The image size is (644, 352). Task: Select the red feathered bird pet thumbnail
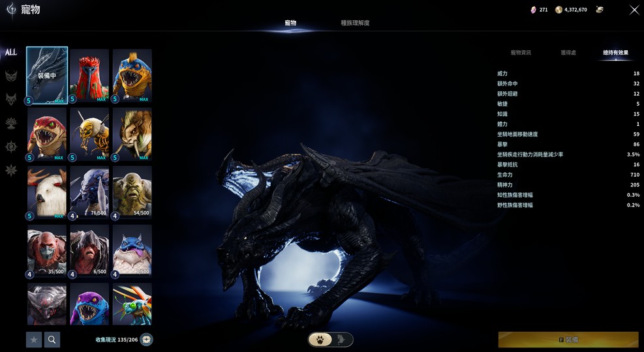click(89, 76)
